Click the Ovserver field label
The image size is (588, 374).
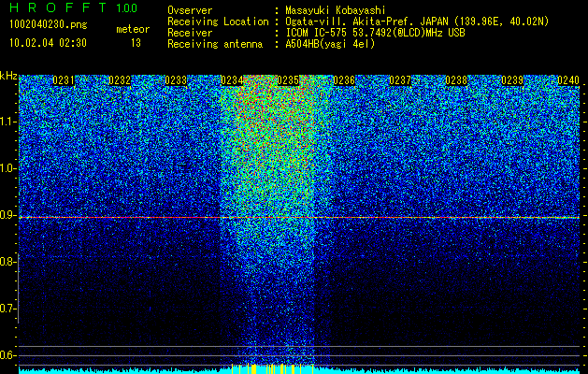190,10
